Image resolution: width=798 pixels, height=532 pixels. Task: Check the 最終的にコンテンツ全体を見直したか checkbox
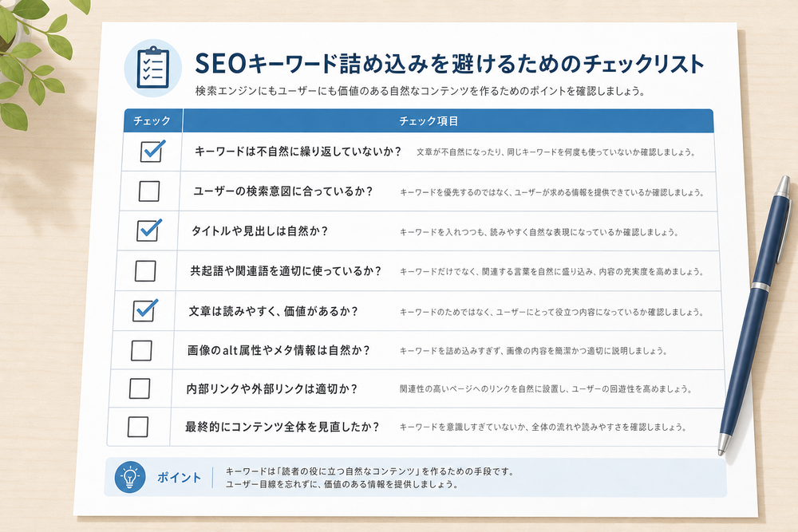(138, 427)
